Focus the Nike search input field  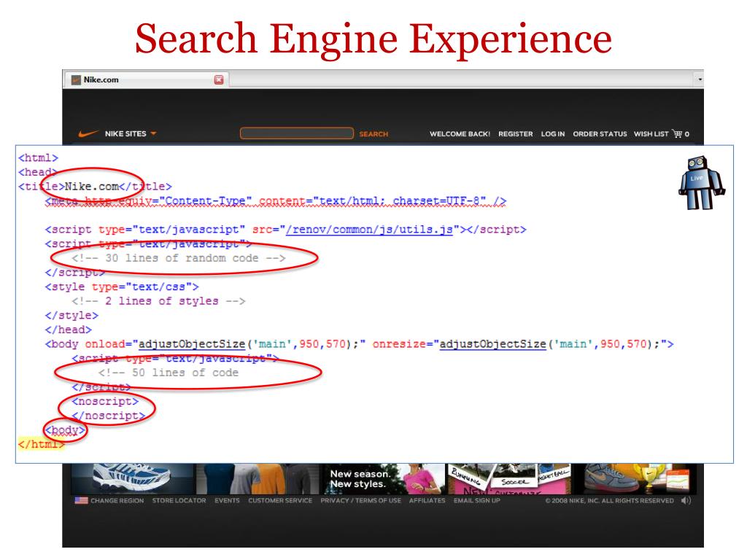(297, 133)
